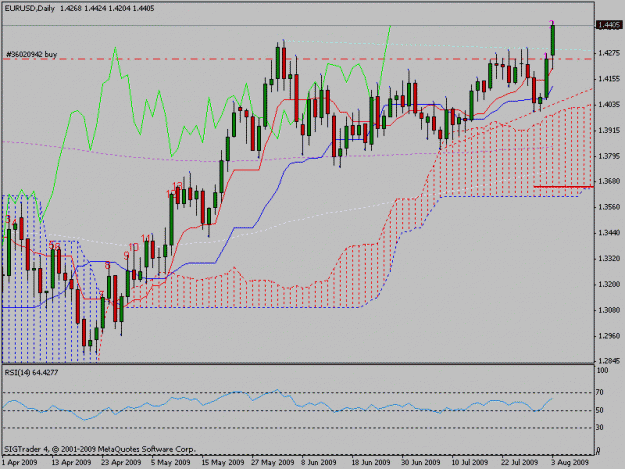Click the 27 May 2009 date label
Screen dimensions: 625x469
(273, 462)
